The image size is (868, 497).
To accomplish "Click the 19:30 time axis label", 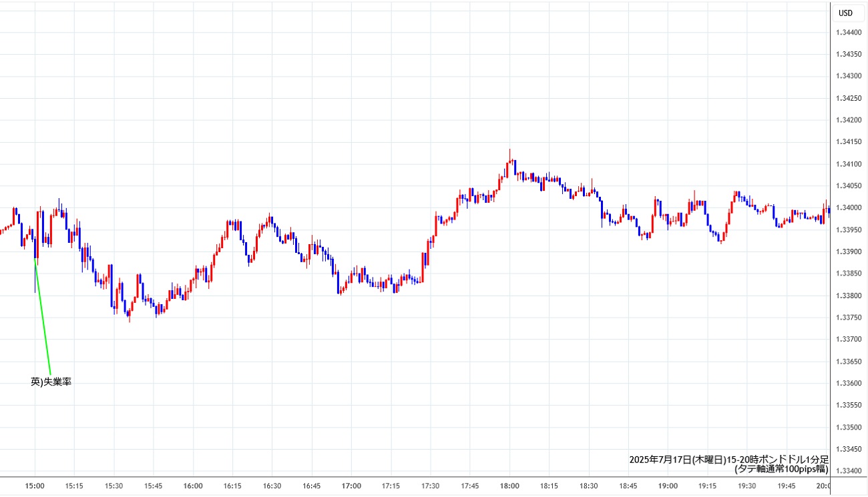I will tap(746, 486).
